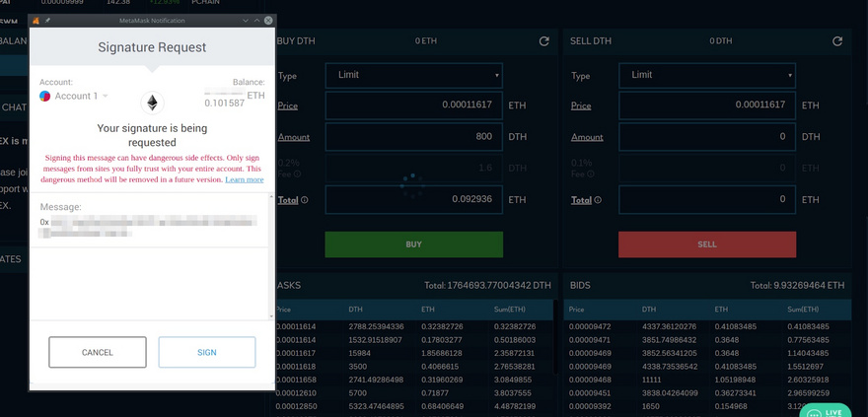This screenshot has height=417, width=868.
Task: Click the buy Amount field showing 800
Action: click(414, 137)
